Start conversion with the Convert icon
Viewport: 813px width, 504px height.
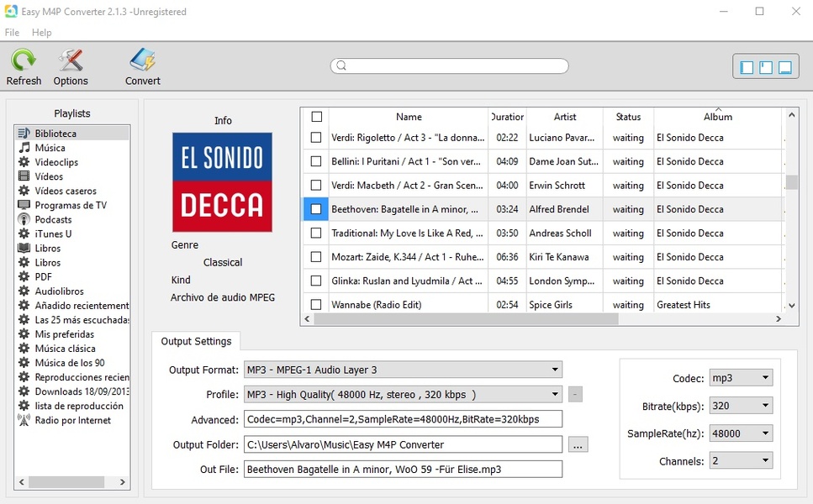[142, 62]
